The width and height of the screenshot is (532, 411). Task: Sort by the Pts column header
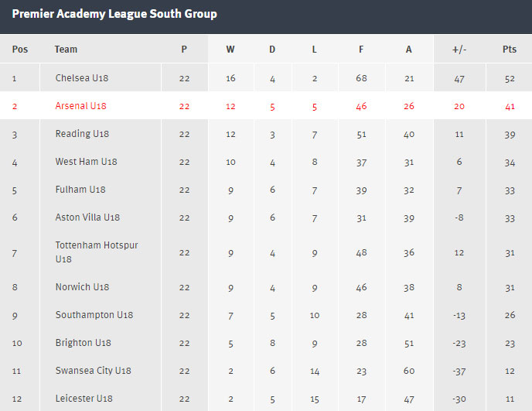click(509, 50)
